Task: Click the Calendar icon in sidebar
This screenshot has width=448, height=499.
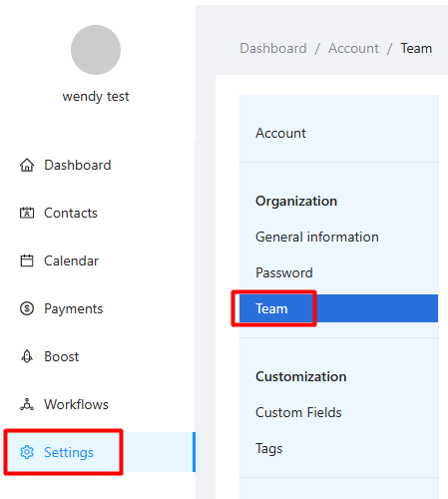Action: (27, 260)
